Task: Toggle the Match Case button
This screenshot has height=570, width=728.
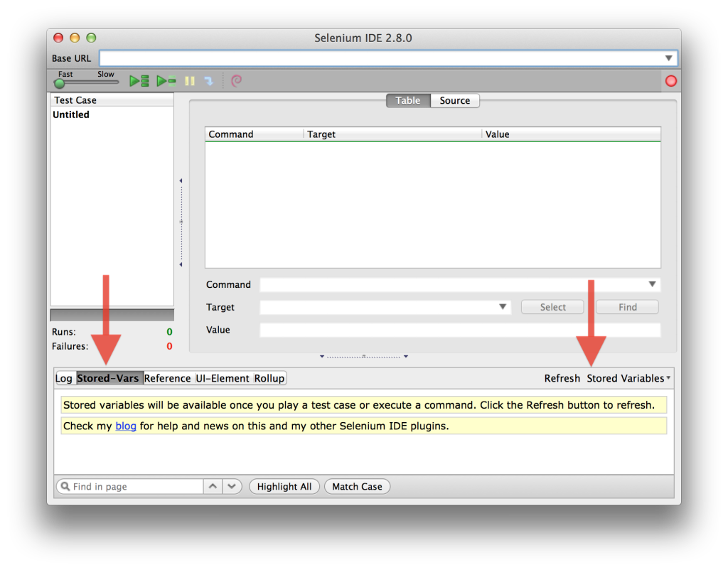Action: pos(357,486)
